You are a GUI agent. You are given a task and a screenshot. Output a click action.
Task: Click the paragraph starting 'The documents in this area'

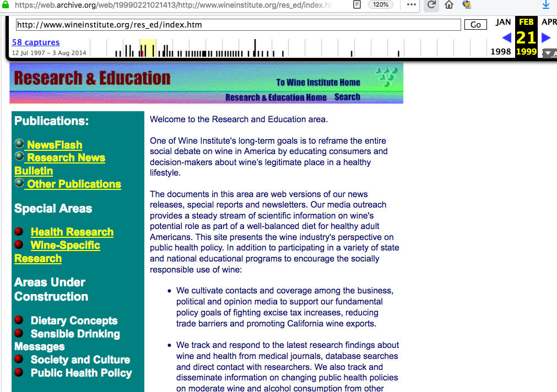(x=274, y=232)
